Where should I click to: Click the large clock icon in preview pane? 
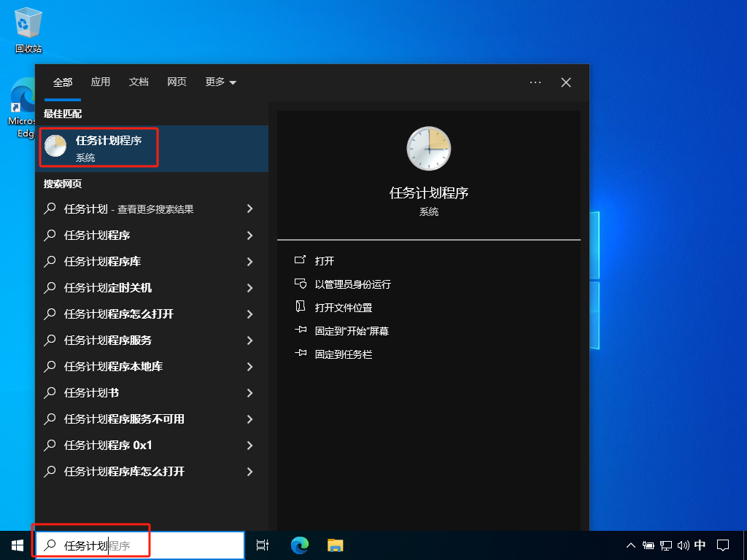point(428,149)
